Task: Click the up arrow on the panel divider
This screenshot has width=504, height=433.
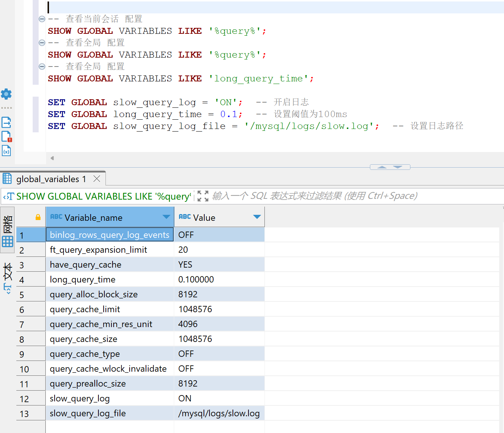Action: (382, 167)
